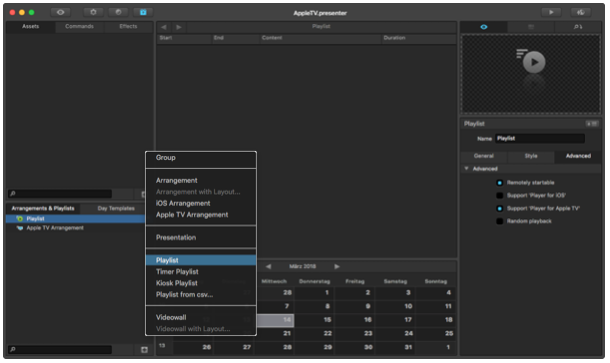Click the lower arrangements search field
This screenshot has height=363, width=610.
[x=60, y=350]
